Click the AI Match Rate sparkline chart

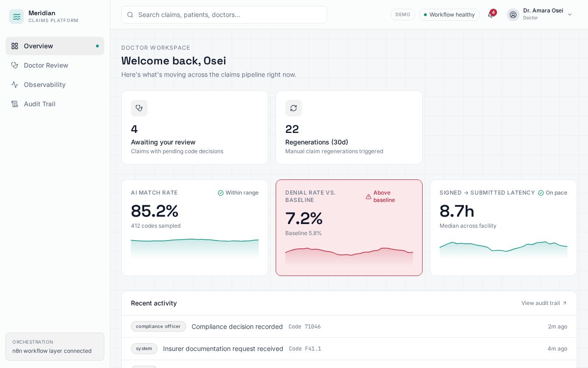195,248
